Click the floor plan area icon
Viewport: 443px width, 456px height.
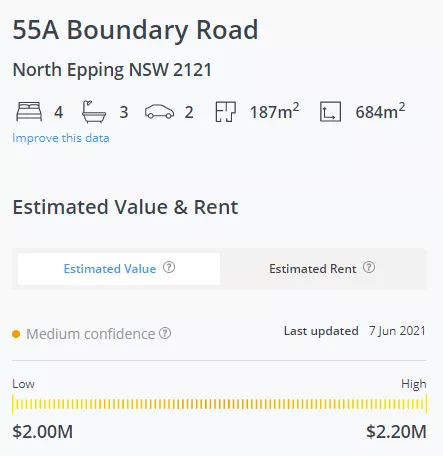(x=226, y=112)
